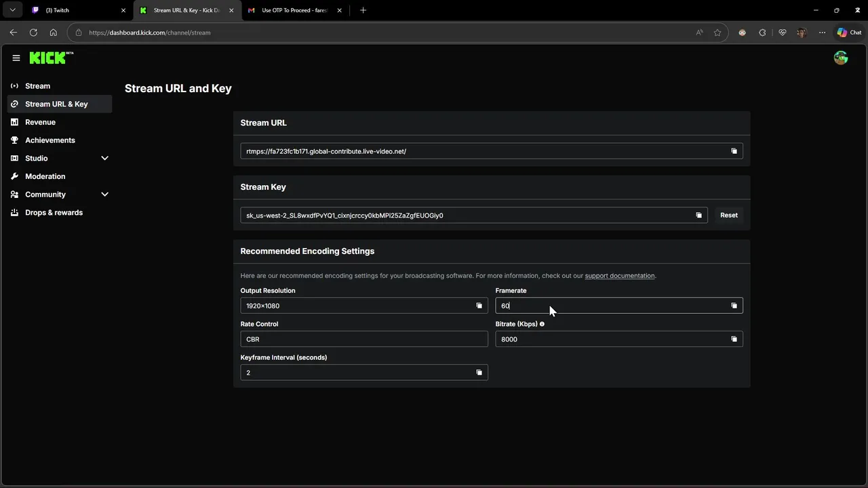
Task: Toggle the hamburger sidebar menu
Action: (16, 58)
